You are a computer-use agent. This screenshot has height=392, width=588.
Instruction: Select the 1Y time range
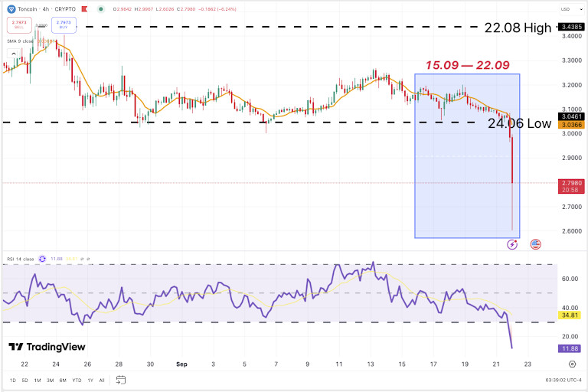point(90,381)
